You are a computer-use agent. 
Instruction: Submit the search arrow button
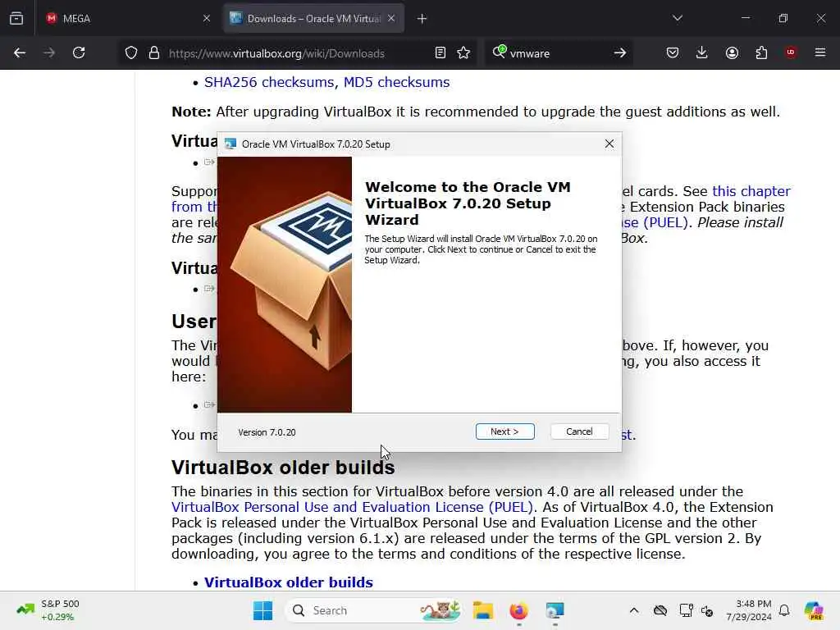[620, 53]
